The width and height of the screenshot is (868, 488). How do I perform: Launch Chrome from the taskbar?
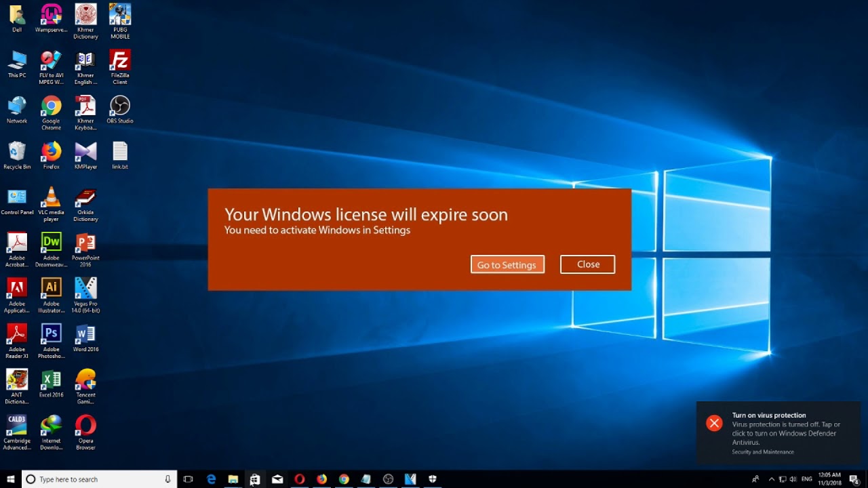pos(344,479)
